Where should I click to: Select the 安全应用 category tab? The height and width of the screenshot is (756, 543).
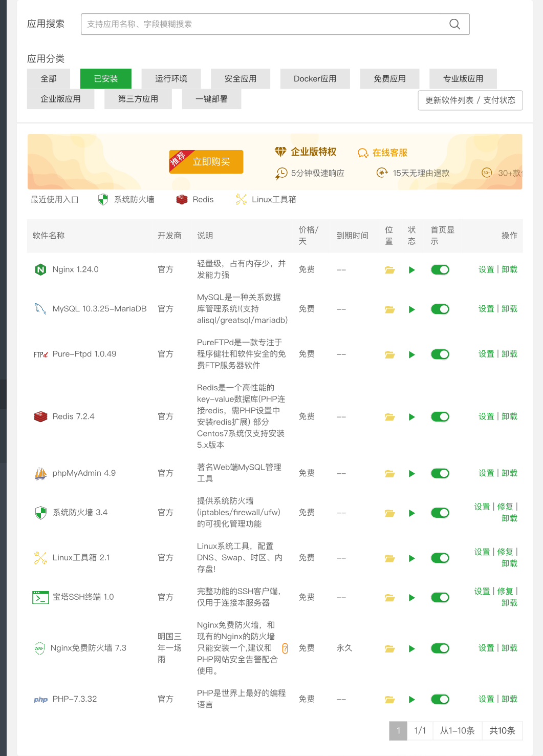click(x=241, y=78)
